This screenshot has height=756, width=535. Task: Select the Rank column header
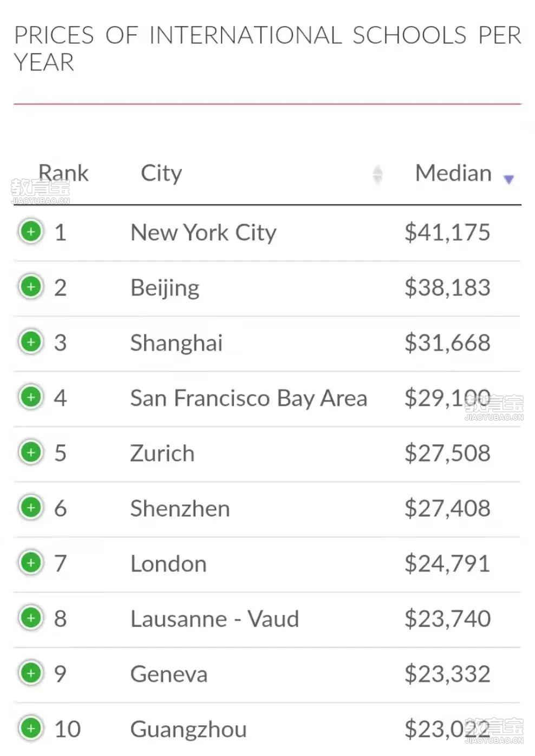pos(63,173)
